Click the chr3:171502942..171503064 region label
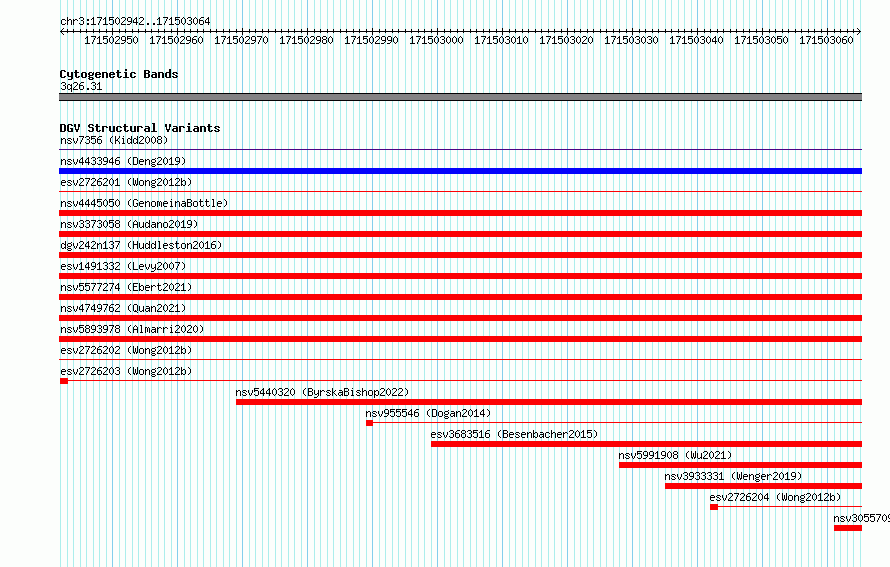The image size is (890, 567). [135, 21]
